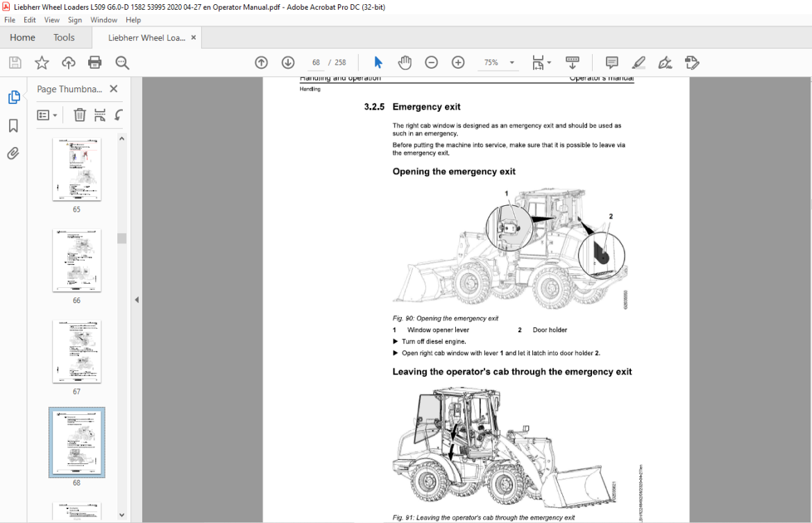Select page 66 thumbnail
This screenshot has height=523, width=812.
pos(76,261)
